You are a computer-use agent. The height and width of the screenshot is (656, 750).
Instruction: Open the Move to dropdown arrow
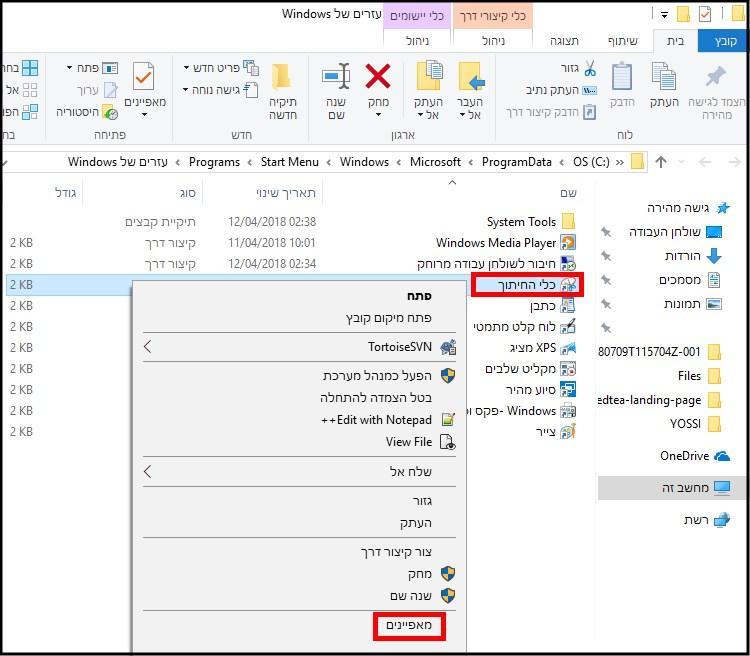pos(462,115)
